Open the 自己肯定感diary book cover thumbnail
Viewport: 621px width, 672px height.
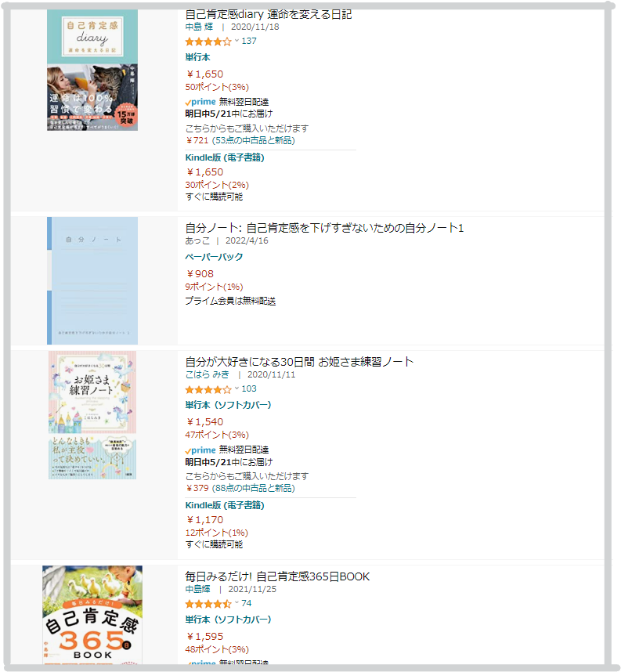point(92,70)
